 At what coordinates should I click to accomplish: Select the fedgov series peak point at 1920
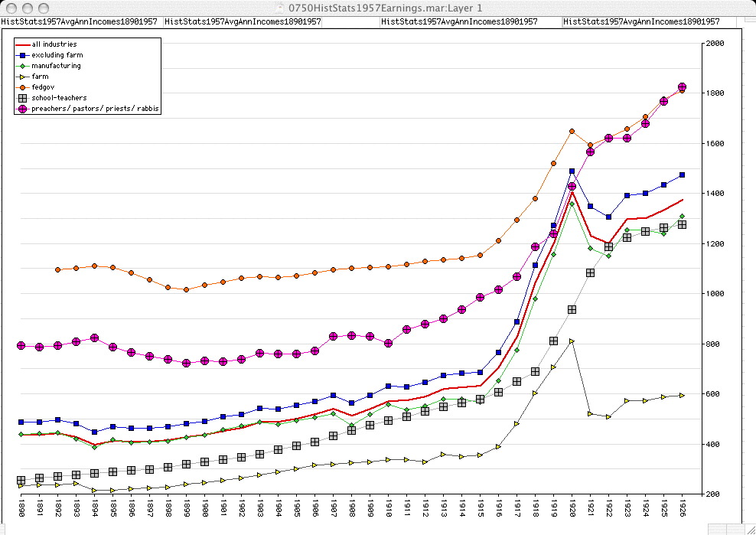tap(572, 132)
